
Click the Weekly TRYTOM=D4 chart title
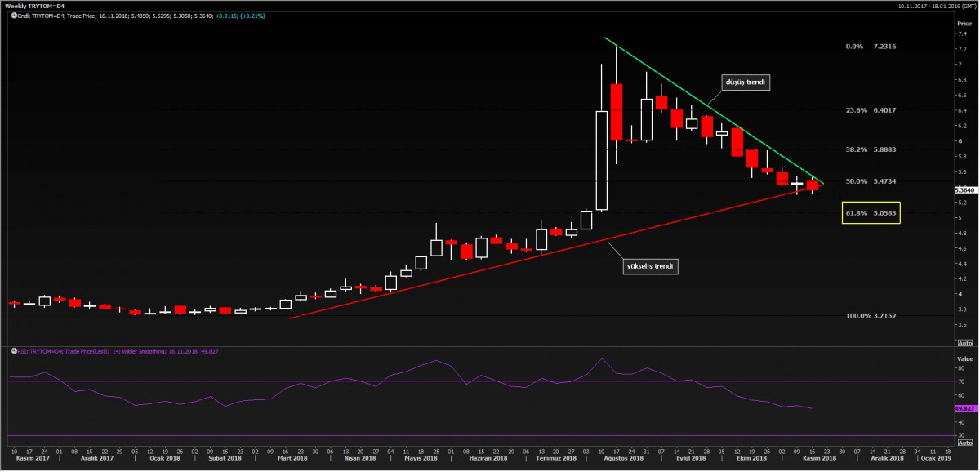pyautogui.click(x=33, y=5)
